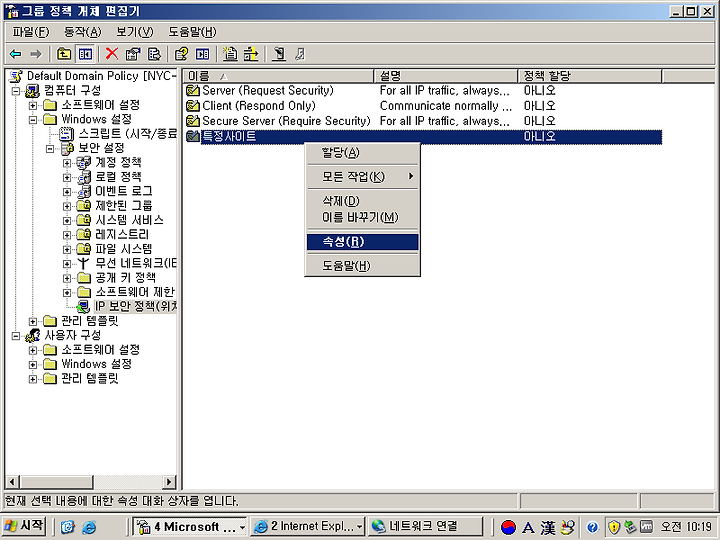Open the 도움말(H) menu in menu bar
The height and width of the screenshot is (540, 720).
pos(192,32)
